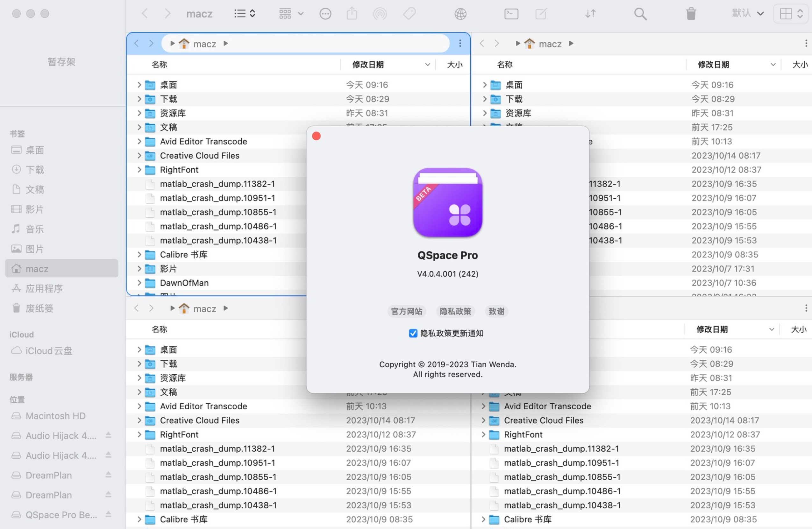Click the more actions ellipsis circle icon
812x529 pixels.
coord(325,14)
